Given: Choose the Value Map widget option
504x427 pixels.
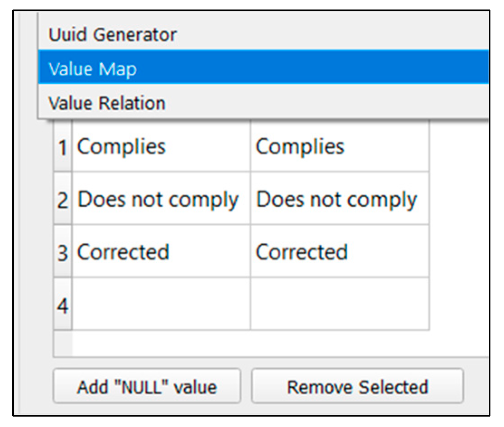Looking at the screenshot, I should [x=93, y=69].
